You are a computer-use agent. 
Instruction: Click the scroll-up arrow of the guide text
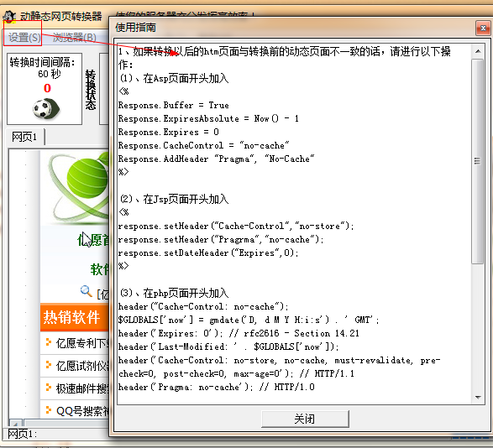pyautogui.click(x=478, y=51)
